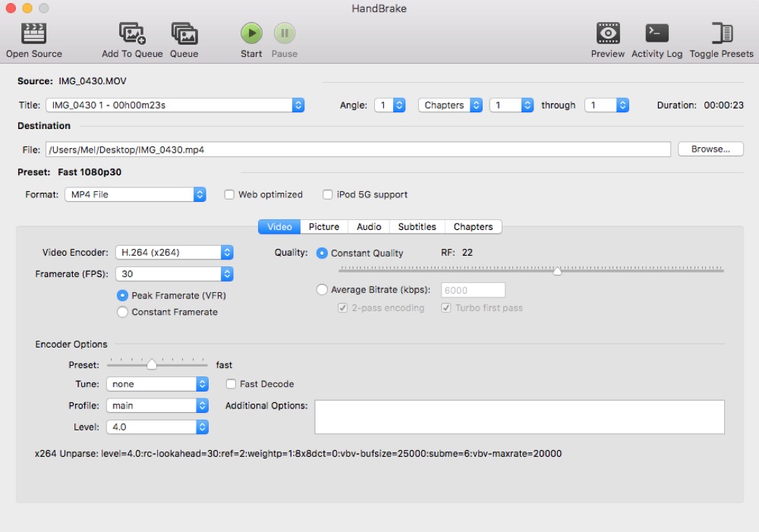Click the Add To Queue icon

132,33
